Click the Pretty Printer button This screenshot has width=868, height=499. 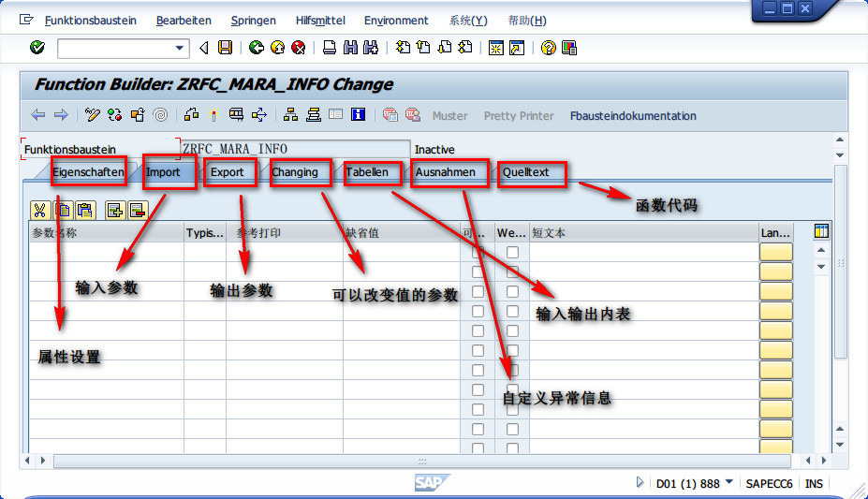(x=519, y=116)
